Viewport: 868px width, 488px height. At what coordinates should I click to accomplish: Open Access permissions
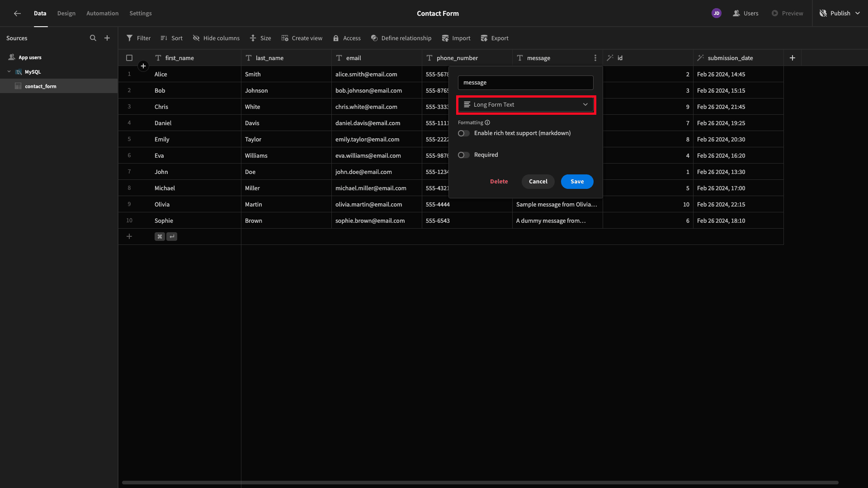click(x=347, y=38)
